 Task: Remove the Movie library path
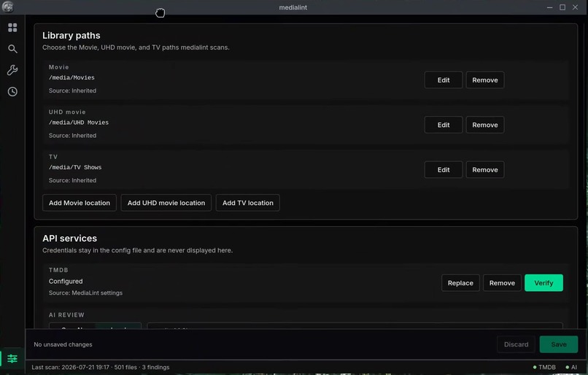click(x=485, y=80)
